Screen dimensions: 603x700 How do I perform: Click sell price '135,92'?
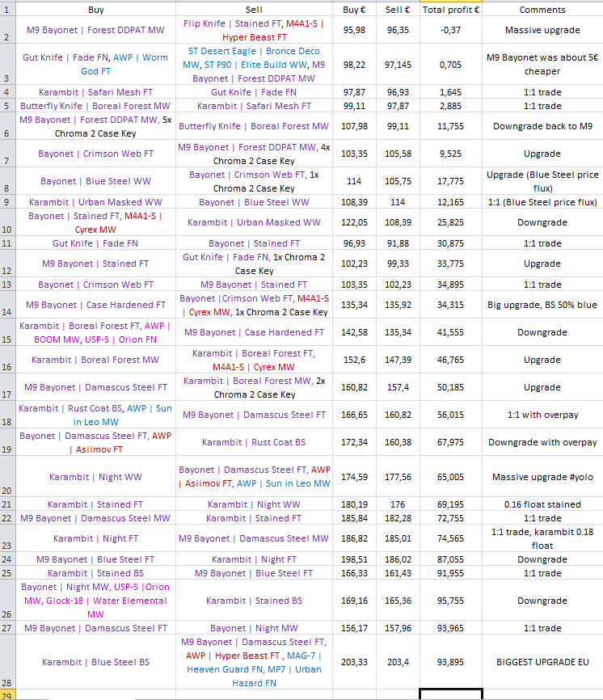(398, 305)
